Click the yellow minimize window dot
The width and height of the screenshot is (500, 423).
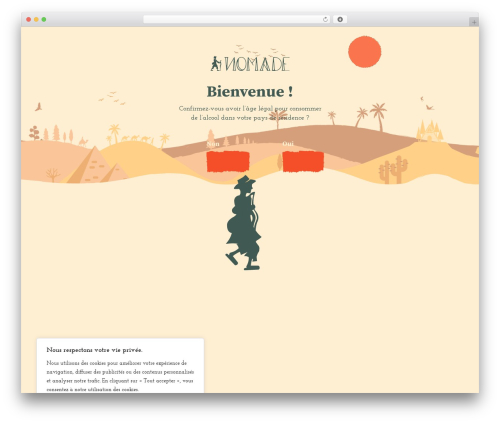[x=36, y=19]
